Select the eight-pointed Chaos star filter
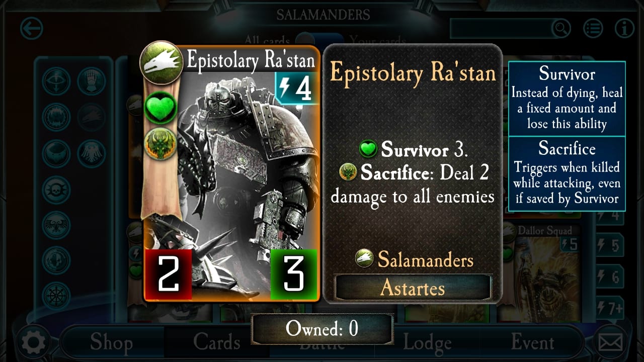This screenshot has width=644, height=362. click(x=56, y=296)
